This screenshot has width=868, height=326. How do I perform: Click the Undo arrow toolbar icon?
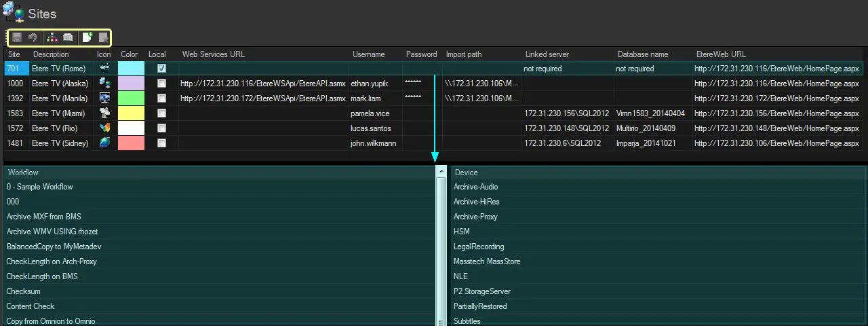coord(33,38)
